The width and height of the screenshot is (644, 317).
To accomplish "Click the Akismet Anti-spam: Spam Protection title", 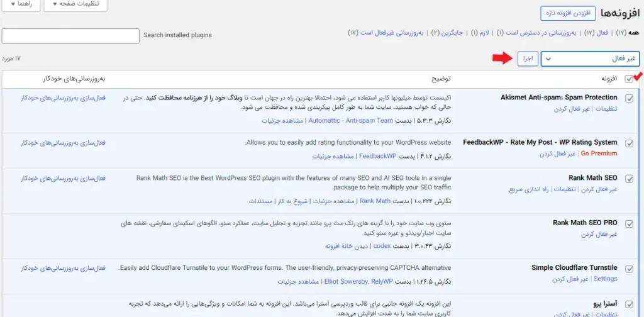I will point(559,97).
